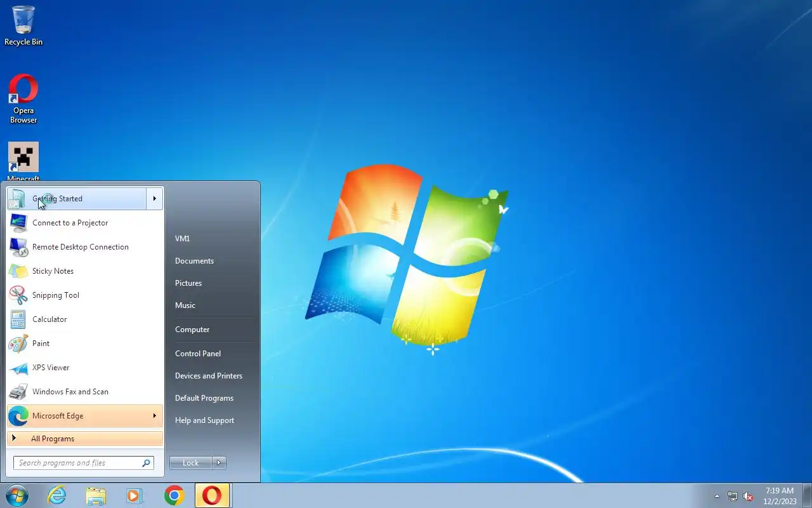The height and width of the screenshot is (508, 812).
Task: Open Music from Start menu
Action: click(x=185, y=305)
